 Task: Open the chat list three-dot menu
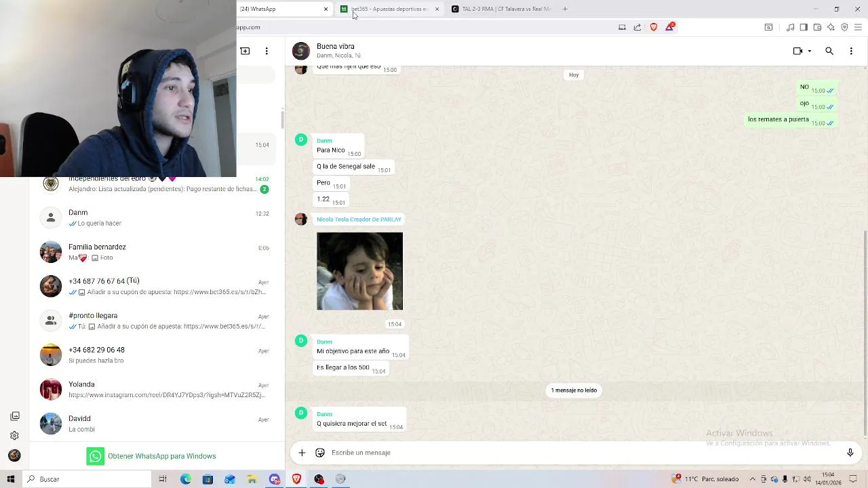pos(267,51)
